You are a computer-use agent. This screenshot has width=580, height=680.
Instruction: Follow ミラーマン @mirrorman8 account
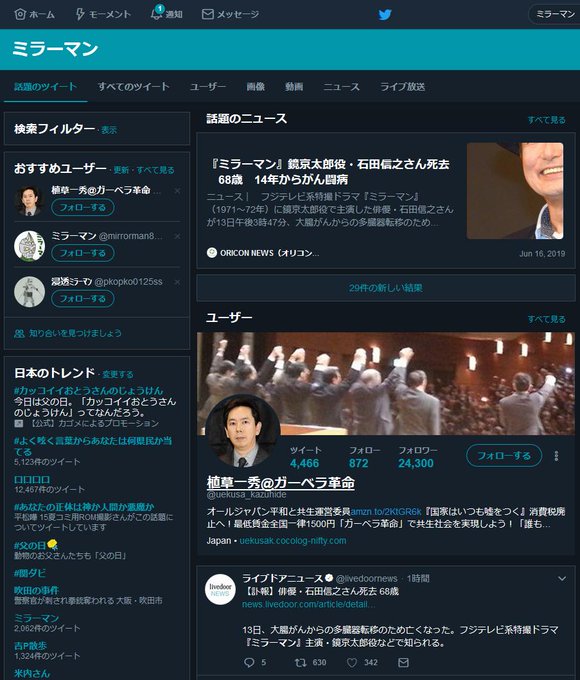[82, 253]
